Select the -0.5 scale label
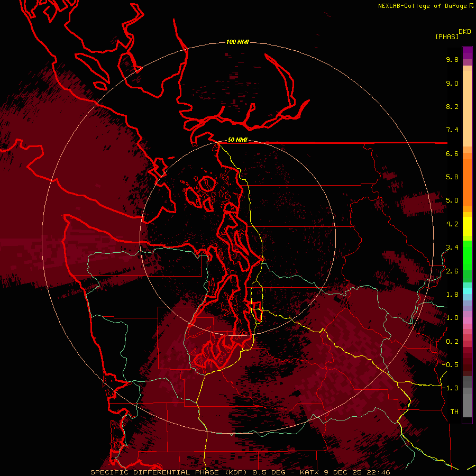Viewport: 476px width, 476px height. pyautogui.click(x=450, y=365)
